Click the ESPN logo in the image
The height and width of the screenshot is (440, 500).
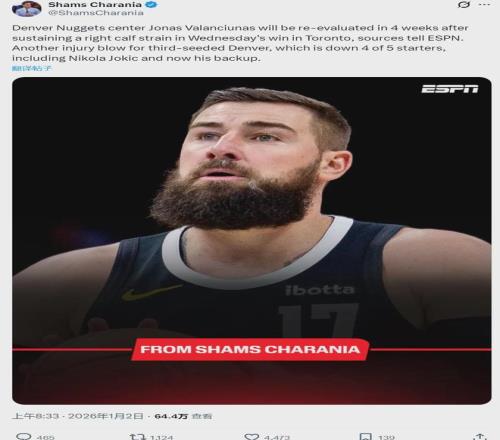450,89
